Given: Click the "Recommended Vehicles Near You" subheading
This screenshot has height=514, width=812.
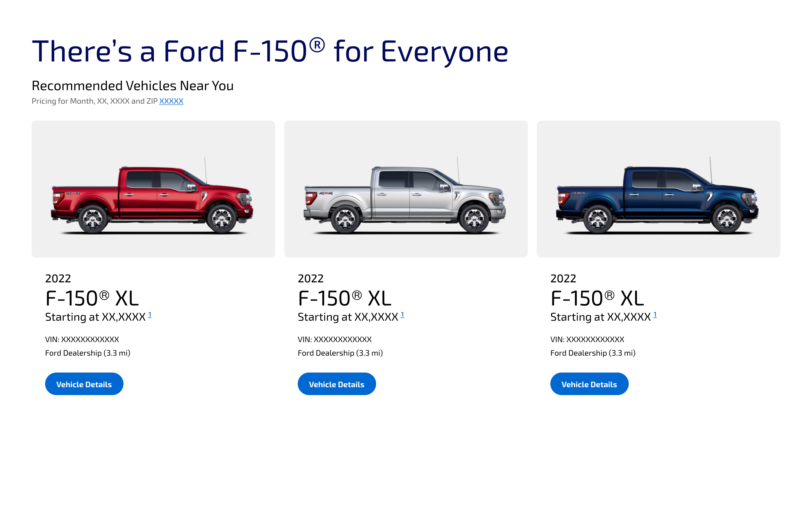Looking at the screenshot, I should point(133,86).
